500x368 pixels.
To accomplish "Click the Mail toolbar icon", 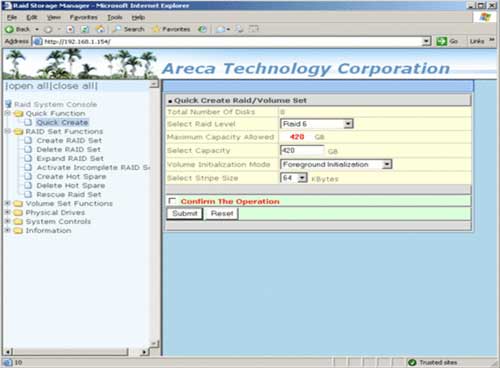I will click(221, 29).
